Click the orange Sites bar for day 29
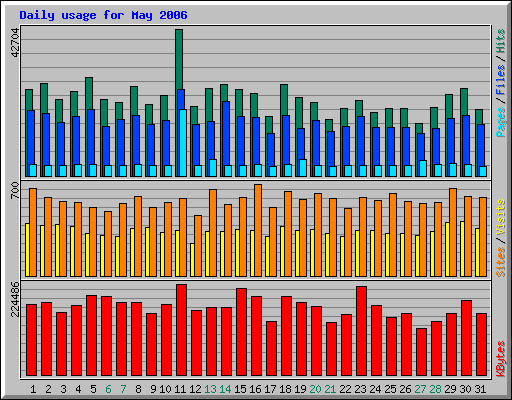The width and height of the screenshot is (512, 400). (x=453, y=232)
